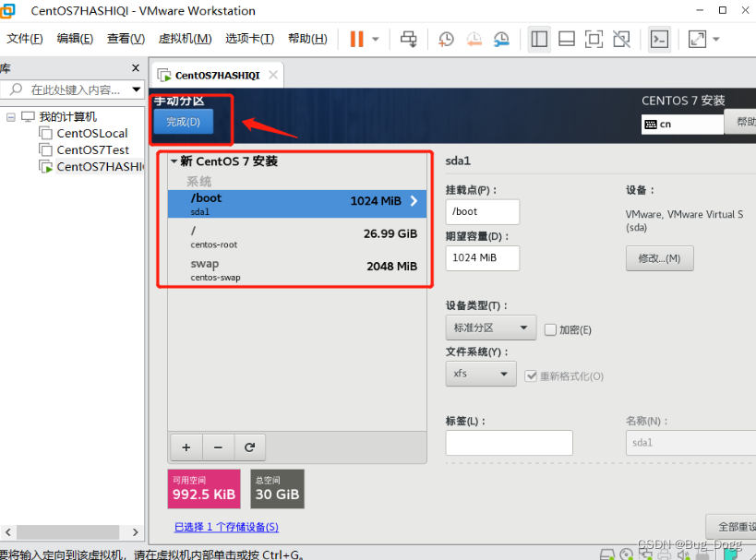Open the 虚拟机(M) menu
Viewport: 756px width, 560px height.
click(186, 39)
